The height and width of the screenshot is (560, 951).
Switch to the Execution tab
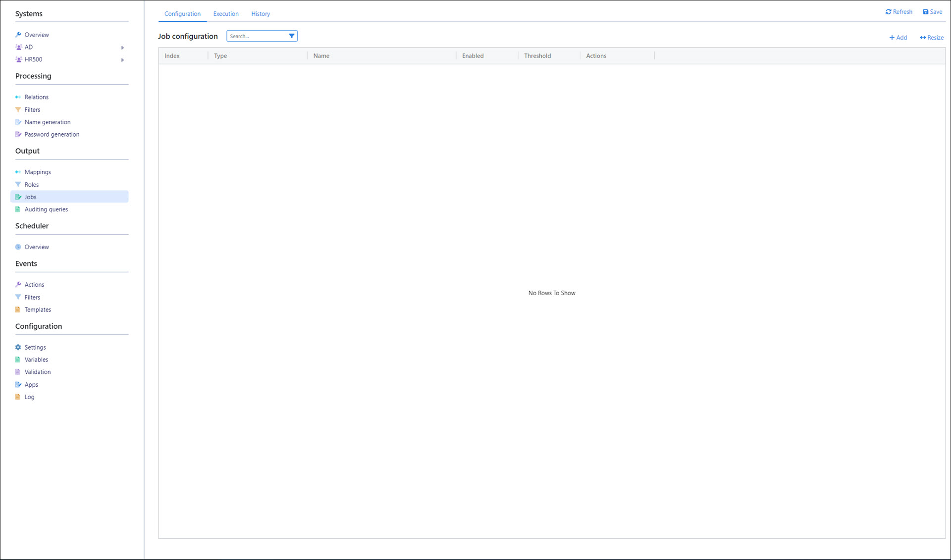pyautogui.click(x=226, y=14)
